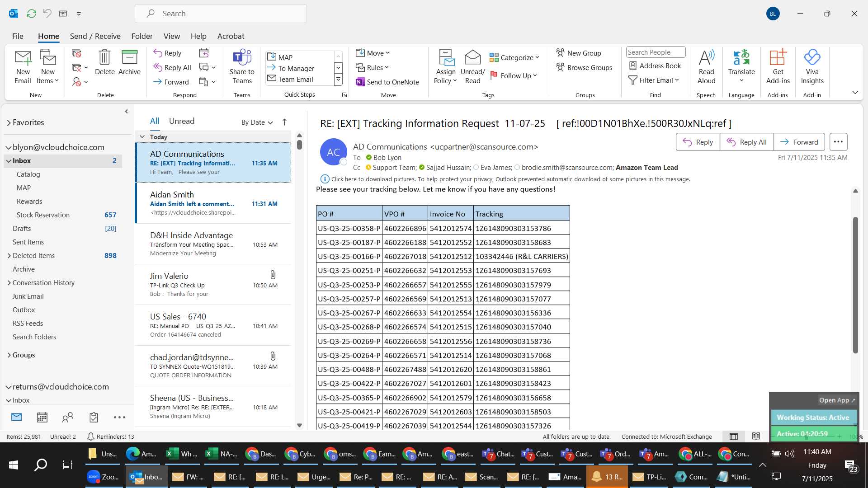Image resolution: width=868 pixels, height=488 pixels.
Task: Open the Aidan Smith email
Action: [x=213, y=203]
